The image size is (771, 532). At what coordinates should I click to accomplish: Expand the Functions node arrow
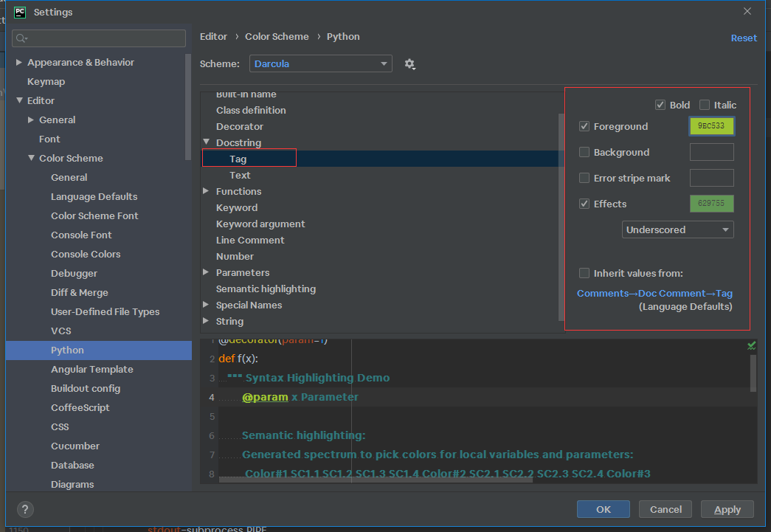point(206,191)
